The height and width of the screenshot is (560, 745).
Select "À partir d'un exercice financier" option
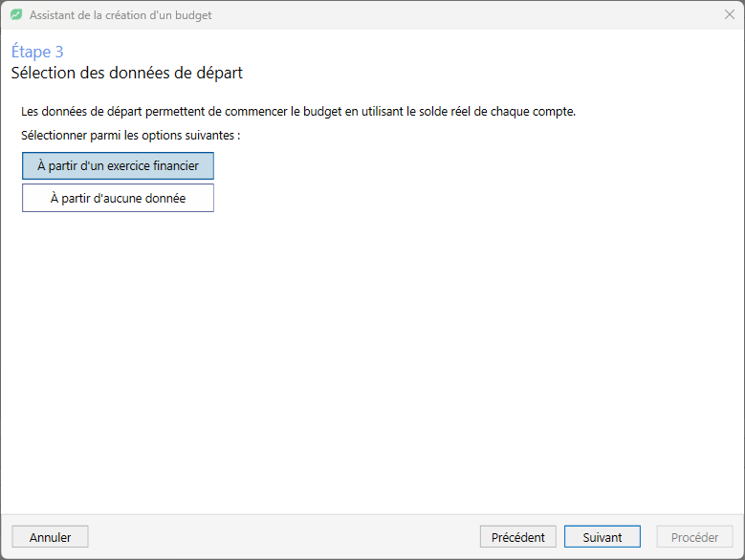(118, 165)
